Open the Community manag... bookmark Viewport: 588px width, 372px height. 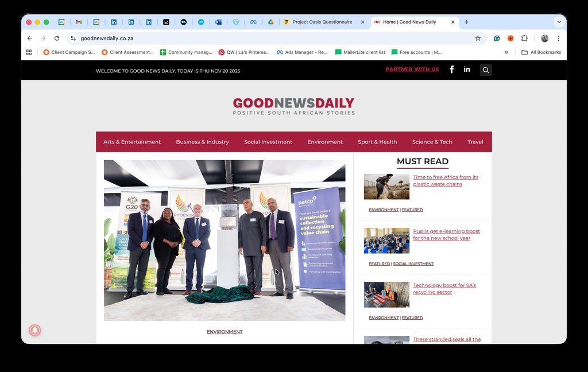(x=186, y=52)
